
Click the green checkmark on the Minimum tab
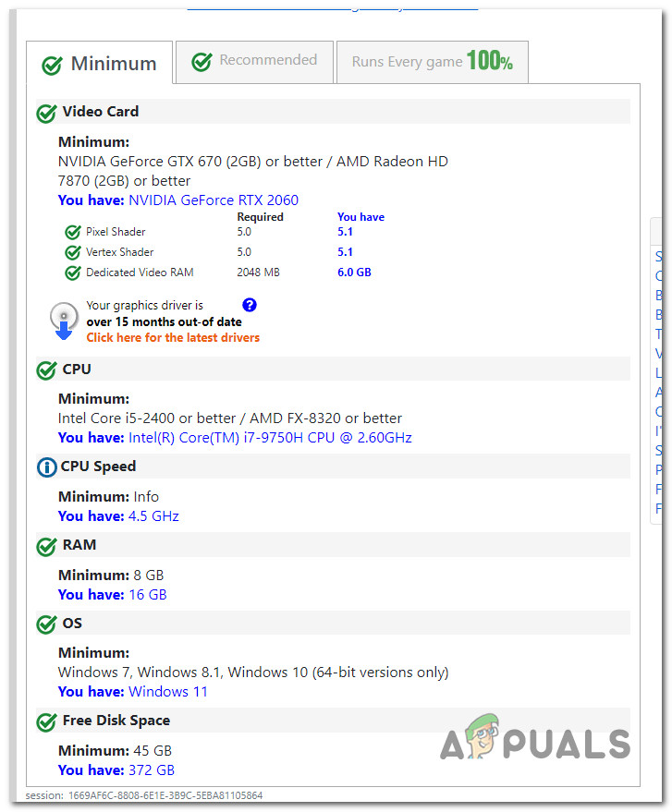(52, 66)
